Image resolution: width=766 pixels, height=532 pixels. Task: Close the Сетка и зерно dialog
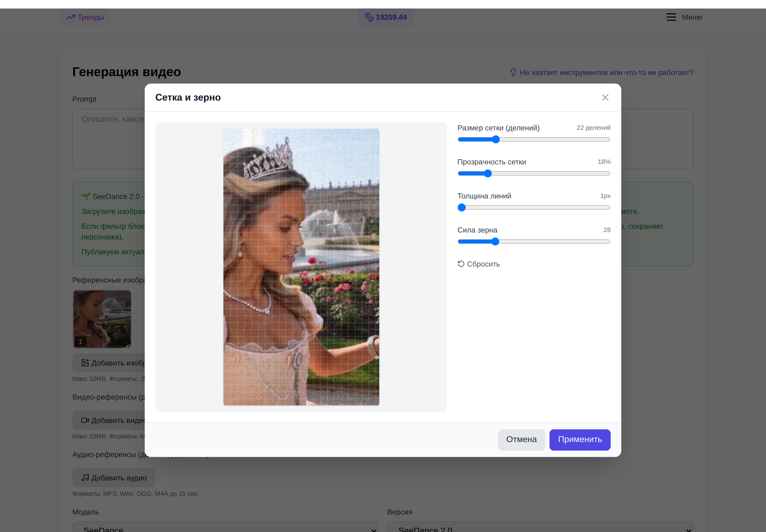pyautogui.click(x=605, y=97)
